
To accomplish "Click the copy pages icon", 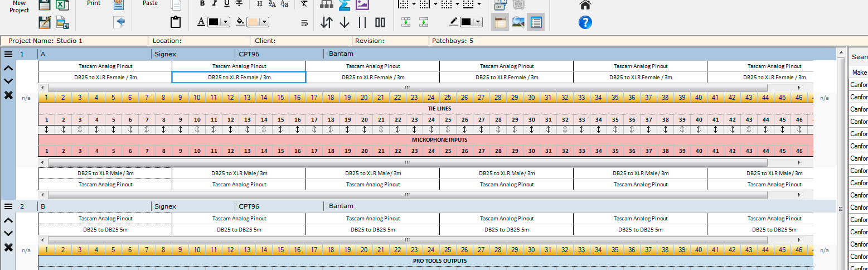I will coord(176,4).
